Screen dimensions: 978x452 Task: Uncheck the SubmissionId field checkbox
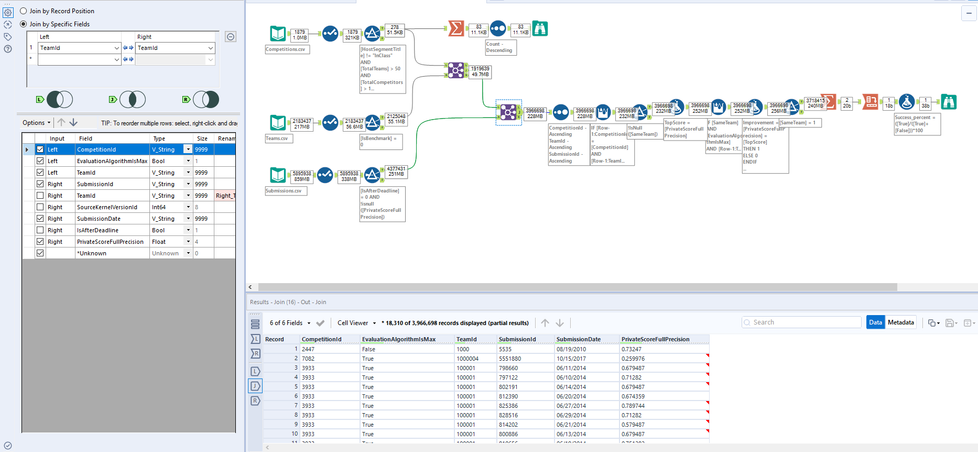coord(41,184)
